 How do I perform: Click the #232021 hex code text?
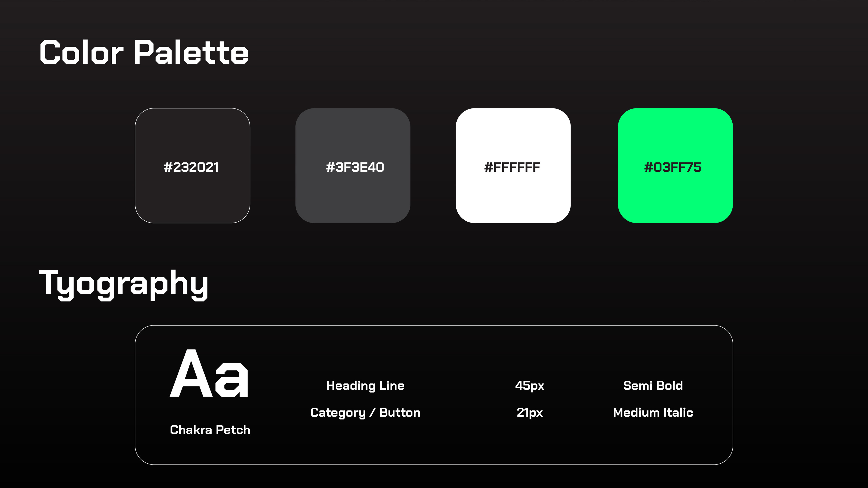(191, 167)
